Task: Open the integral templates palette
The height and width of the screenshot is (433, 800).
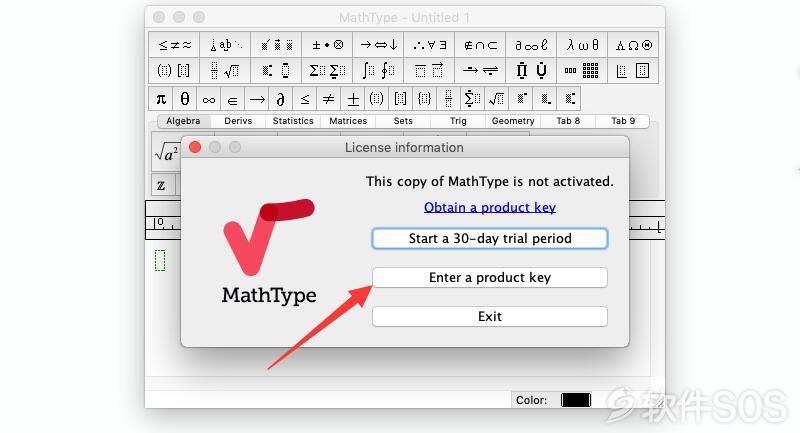Action: click(x=378, y=70)
